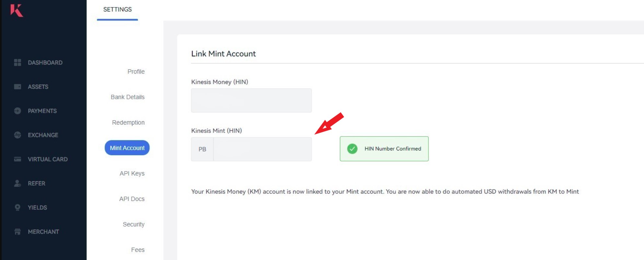Open the API Keys section
This screenshot has height=260, width=644.
(132, 173)
